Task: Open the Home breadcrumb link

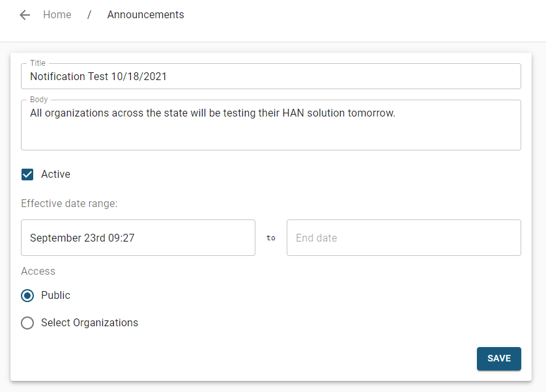Action: tap(57, 14)
